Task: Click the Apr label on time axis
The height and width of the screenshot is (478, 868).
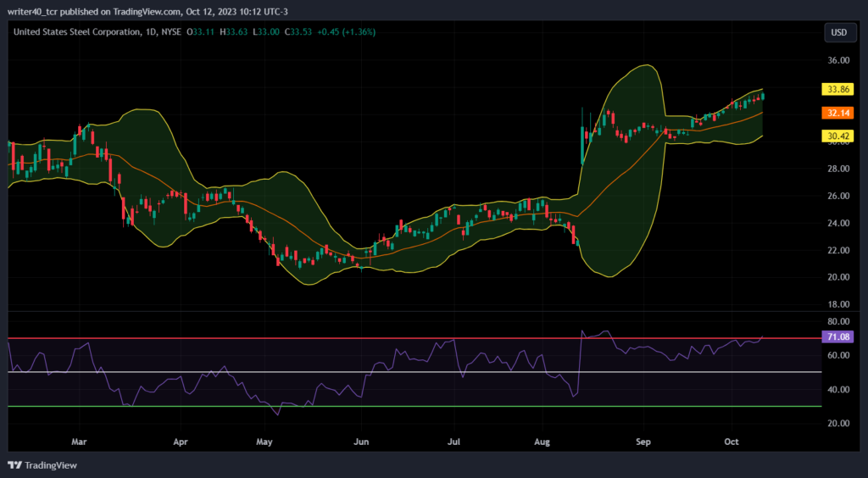Action: [181, 442]
